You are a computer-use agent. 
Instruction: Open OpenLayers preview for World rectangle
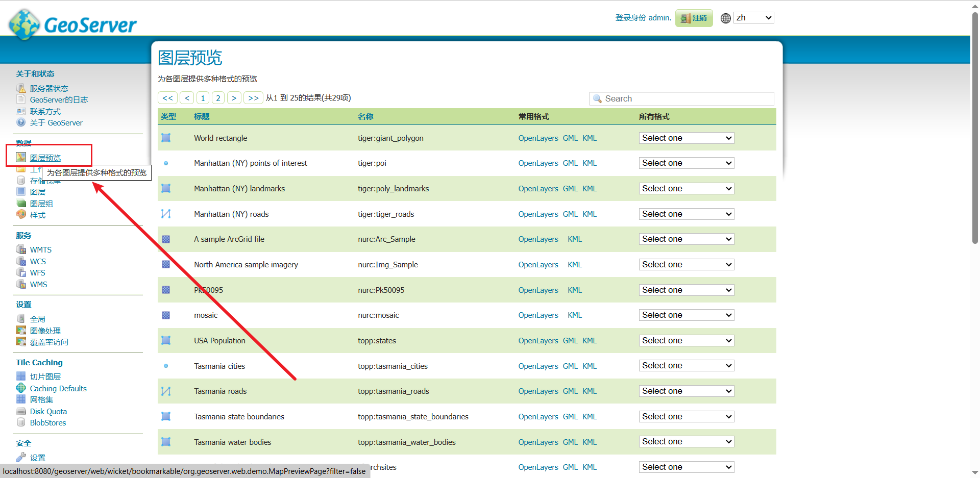(x=538, y=138)
